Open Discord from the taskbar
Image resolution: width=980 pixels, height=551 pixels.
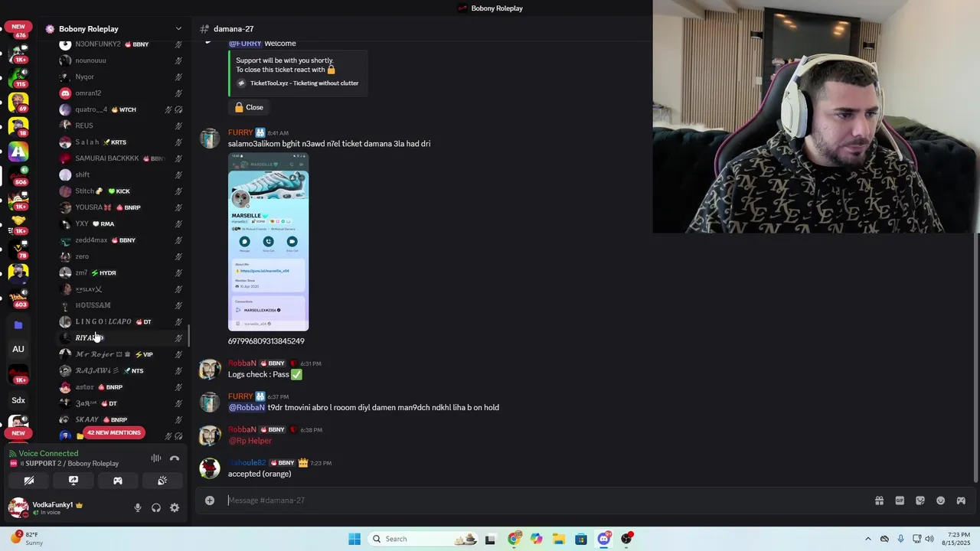pyautogui.click(x=604, y=539)
